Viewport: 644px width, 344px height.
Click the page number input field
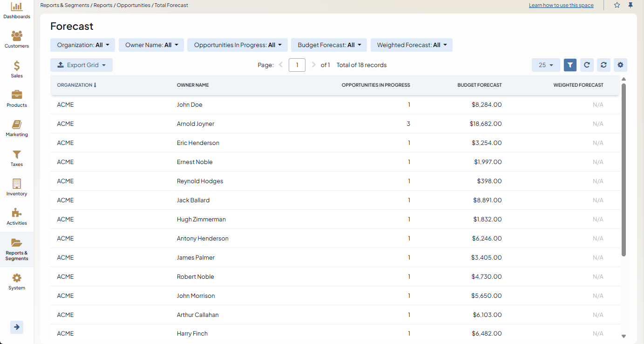(297, 65)
